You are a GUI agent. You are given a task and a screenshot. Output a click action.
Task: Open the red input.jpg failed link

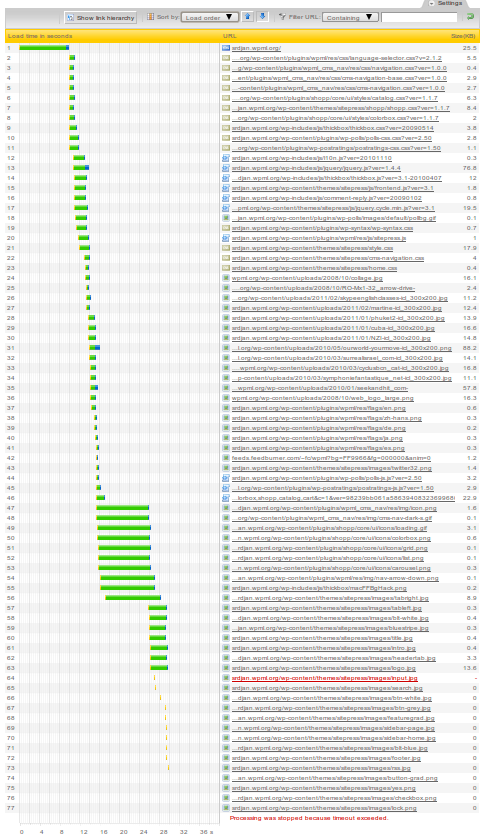click(x=324, y=678)
